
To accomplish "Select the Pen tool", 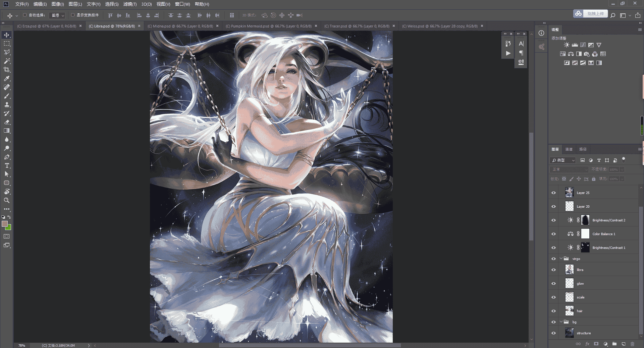I will click(7, 157).
